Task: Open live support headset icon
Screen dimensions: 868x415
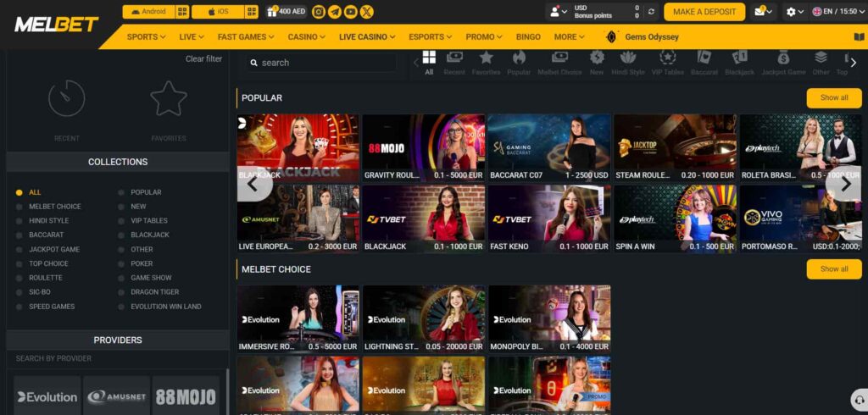Action: click(x=859, y=400)
